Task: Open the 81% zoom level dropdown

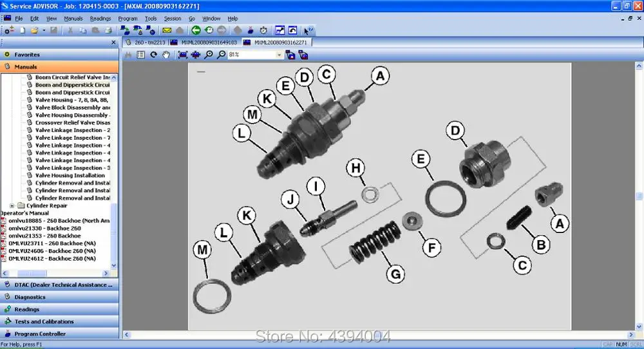Action: tap(279, 55)
